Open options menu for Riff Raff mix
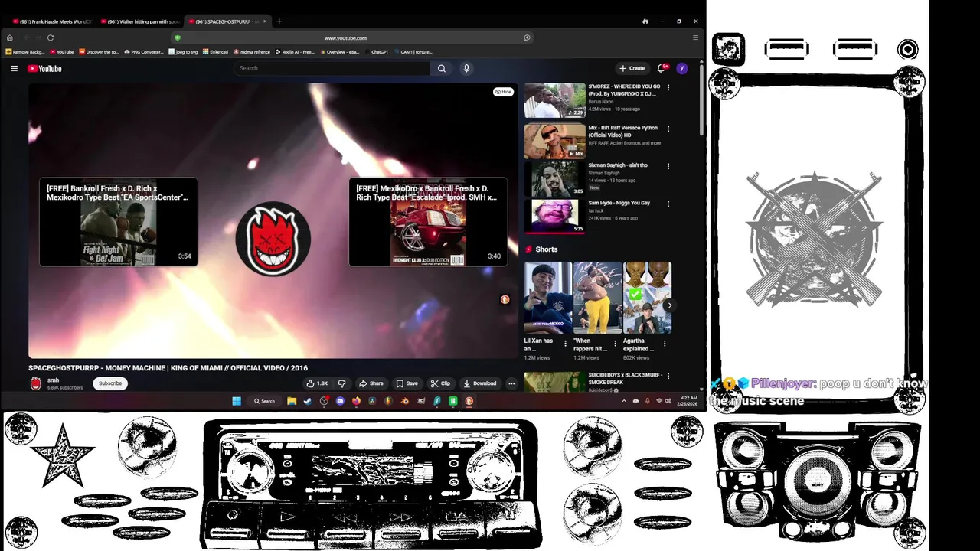 tap(668, 129)
